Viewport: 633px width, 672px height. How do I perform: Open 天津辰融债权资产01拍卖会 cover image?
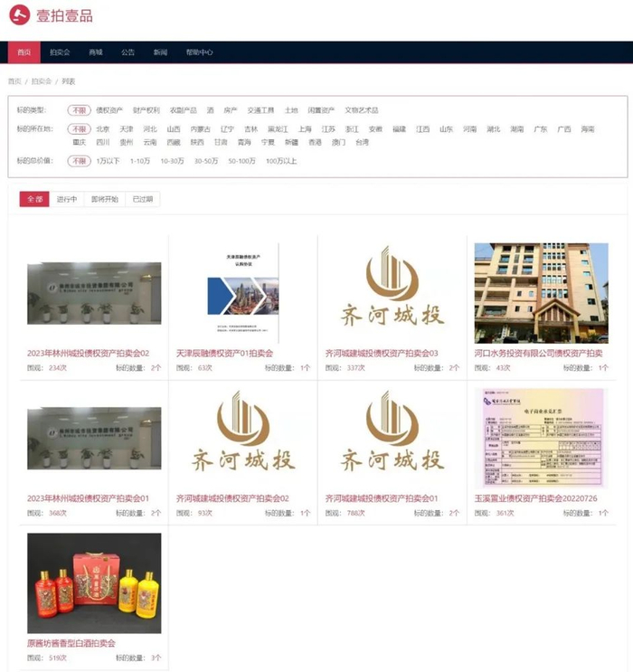coord(243,293)
